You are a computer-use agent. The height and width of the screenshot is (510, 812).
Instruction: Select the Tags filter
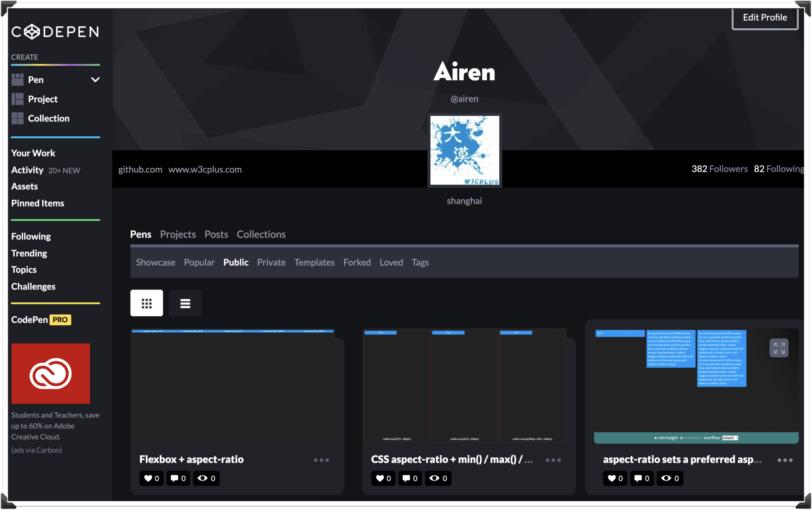point(420,262)
